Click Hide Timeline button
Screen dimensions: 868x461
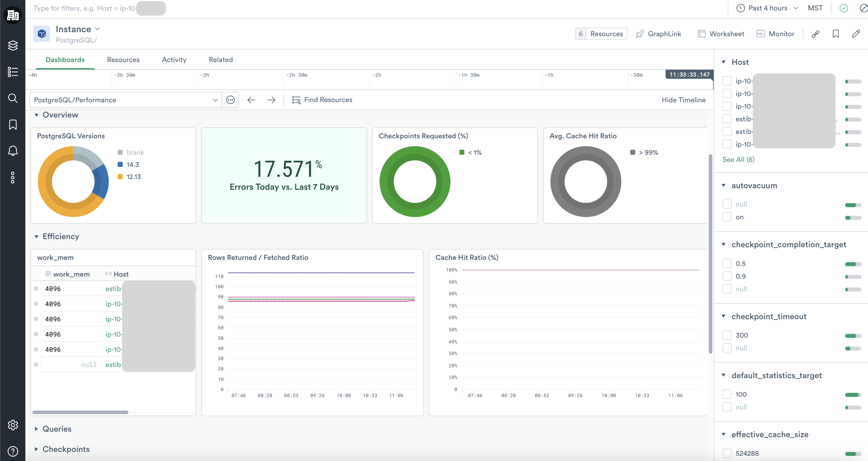(683, 100)
